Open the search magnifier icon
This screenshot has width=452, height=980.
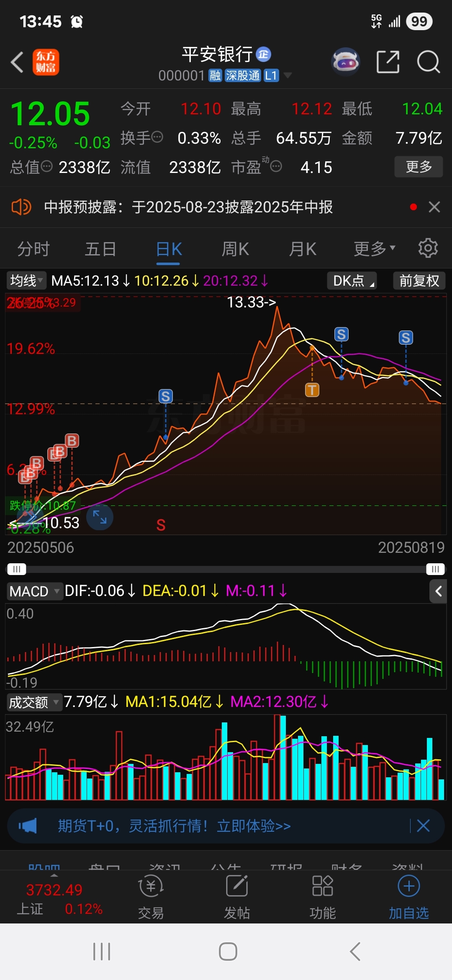pos(428,62)
